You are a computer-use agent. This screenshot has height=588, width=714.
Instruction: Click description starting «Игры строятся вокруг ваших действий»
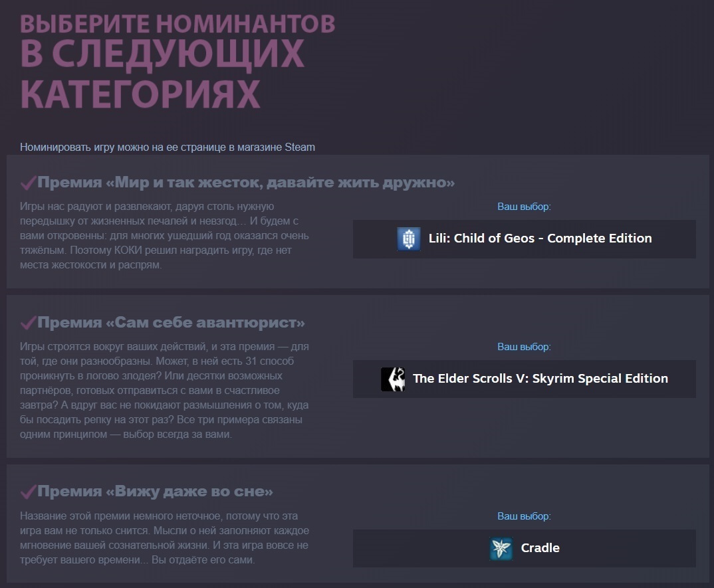[164, 391]
